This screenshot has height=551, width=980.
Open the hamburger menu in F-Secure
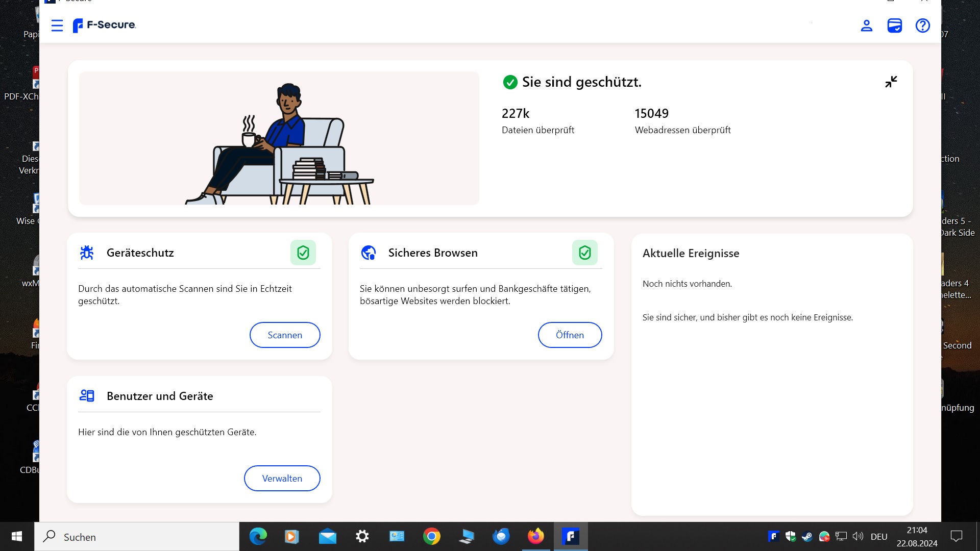[x=57, y=26]
